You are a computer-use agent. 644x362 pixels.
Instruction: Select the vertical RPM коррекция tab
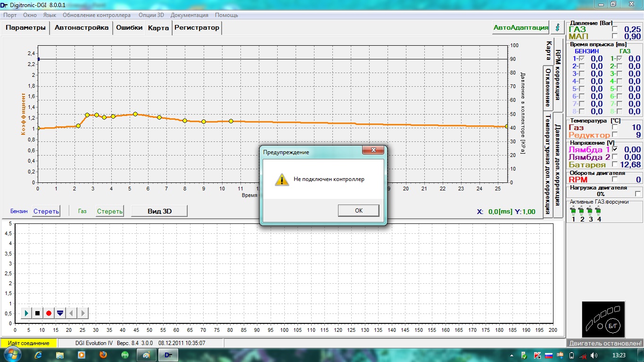coord(558,74)
